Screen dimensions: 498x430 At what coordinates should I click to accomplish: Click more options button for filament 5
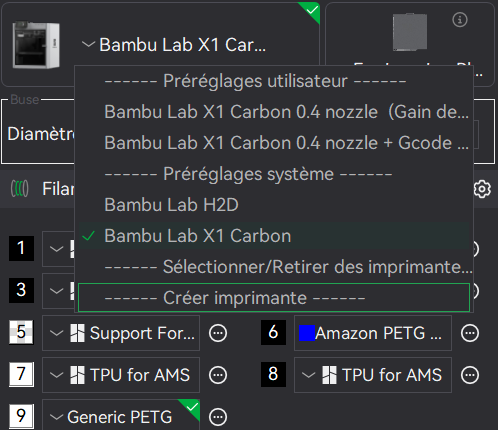[218, 333]
